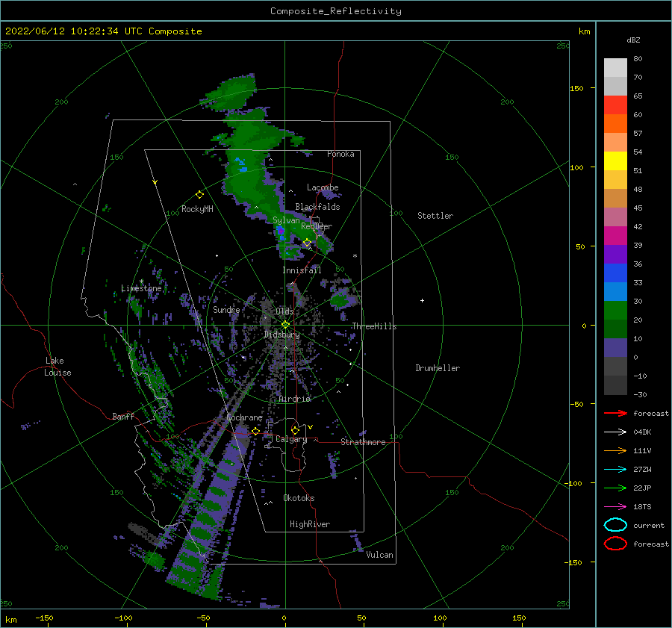Click the Ponoka town label
The image size is (672, 628).
click(340, 154)
